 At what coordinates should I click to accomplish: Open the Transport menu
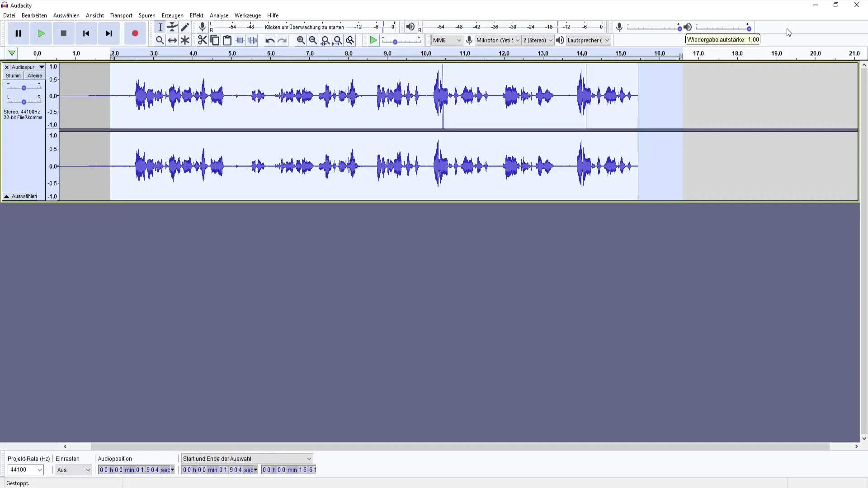121,15
